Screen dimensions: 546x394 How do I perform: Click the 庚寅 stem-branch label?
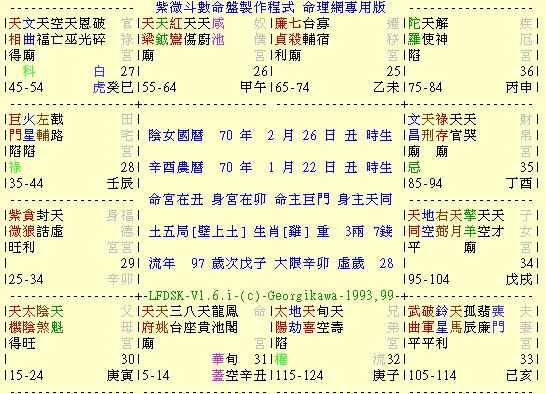point(120,376)
